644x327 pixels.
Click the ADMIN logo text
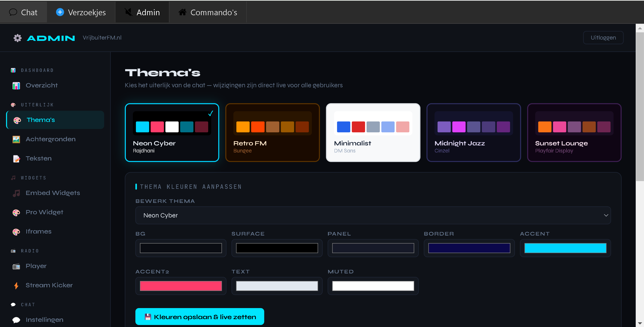(x=51, y=38)
